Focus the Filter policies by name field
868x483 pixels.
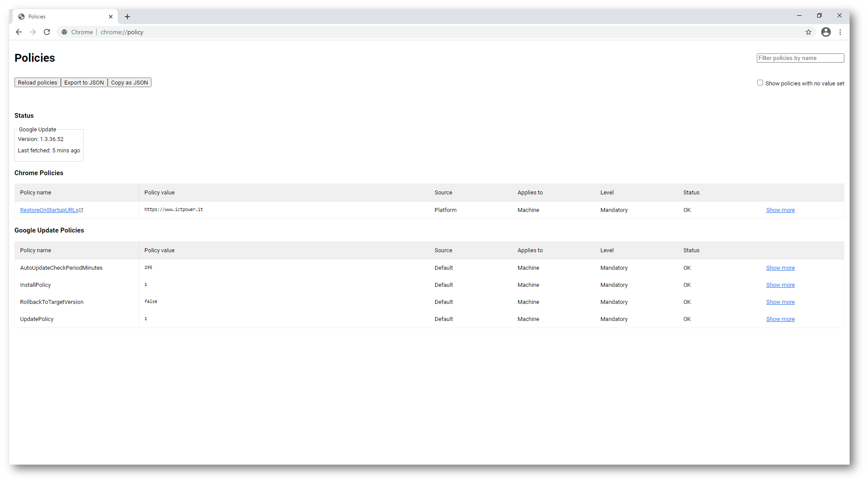pos(800,58)
